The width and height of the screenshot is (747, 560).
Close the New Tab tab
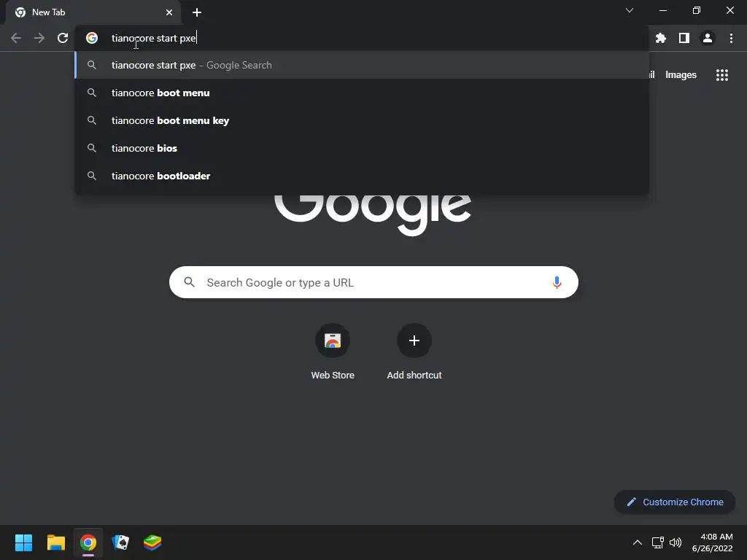click(169, 12)
